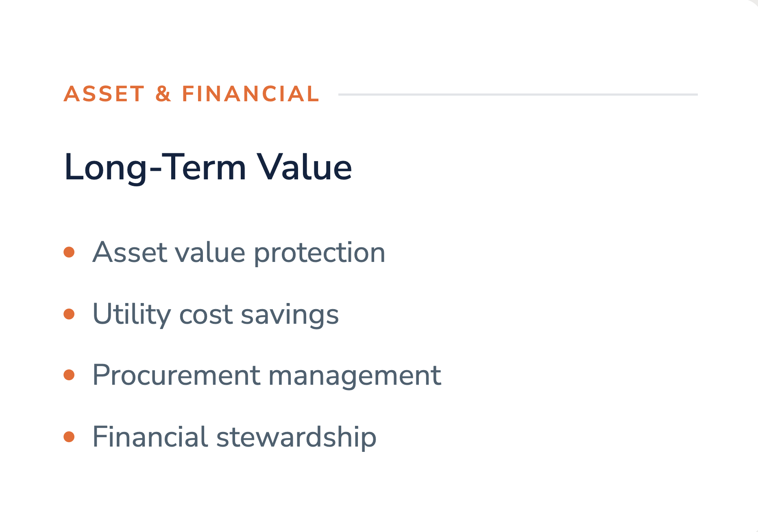Click the word protection in first bullet
This screenshot has width=758, height=532.
(x=320, y=253)
